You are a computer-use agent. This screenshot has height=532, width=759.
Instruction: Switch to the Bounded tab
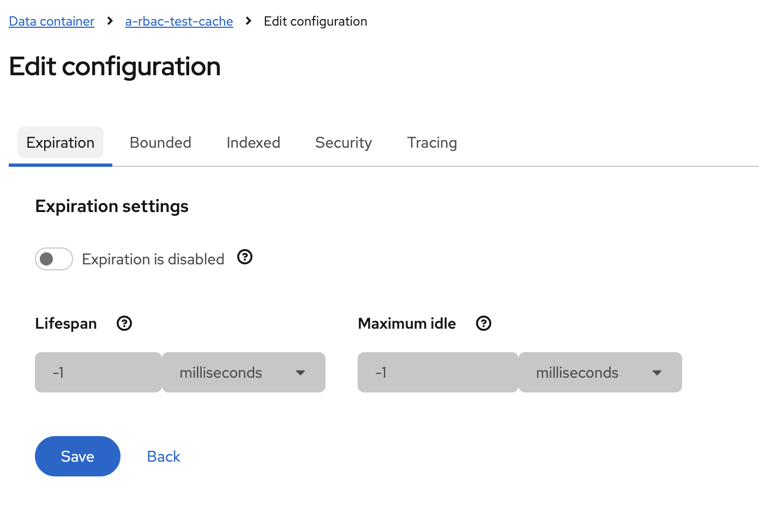160,142
